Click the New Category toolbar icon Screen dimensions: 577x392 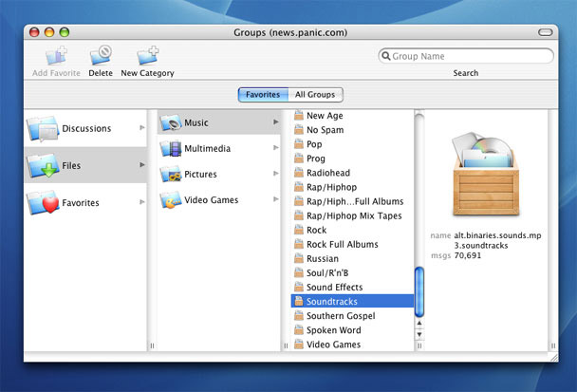tap(147, 56)
